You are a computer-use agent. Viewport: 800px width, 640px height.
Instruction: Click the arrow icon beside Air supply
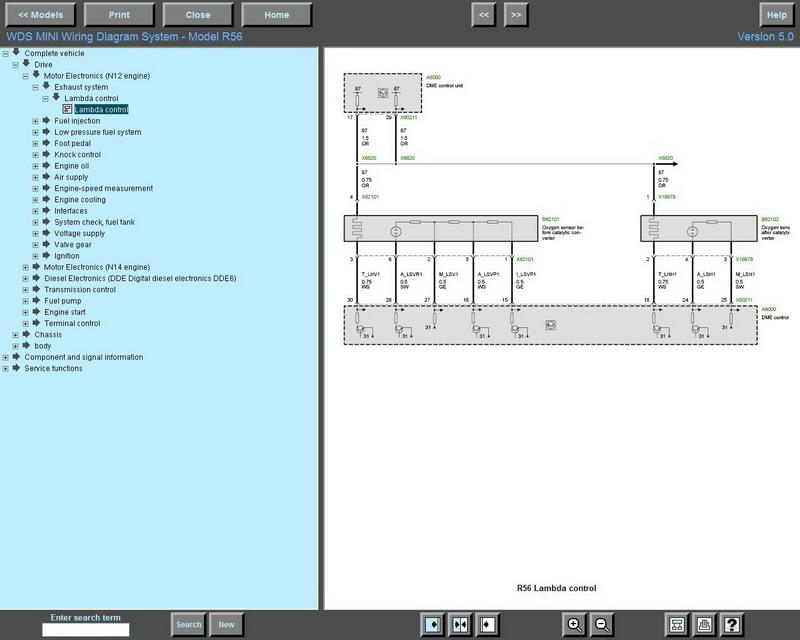pyautogui.click(x=46, y=177)
